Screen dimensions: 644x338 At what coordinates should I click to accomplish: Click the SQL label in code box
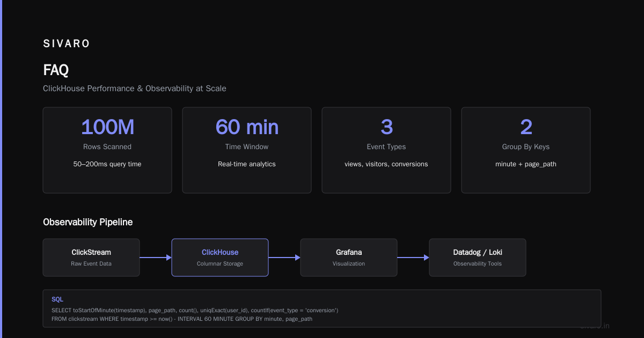[57, 299]
